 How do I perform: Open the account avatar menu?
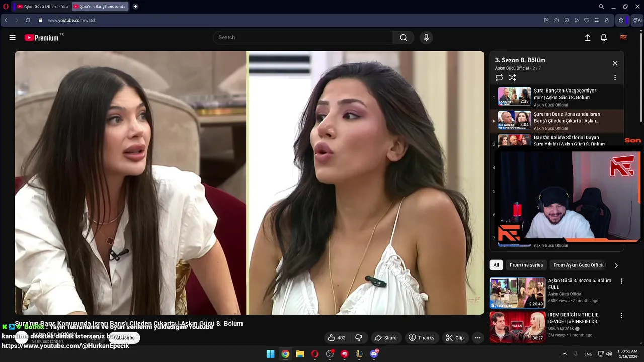tap(623, 38)
